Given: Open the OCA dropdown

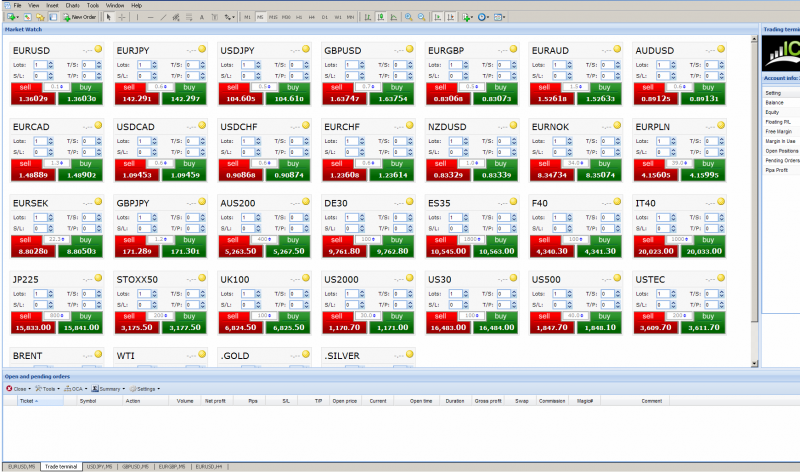Looking at the screenshot, I should (76, 389).
